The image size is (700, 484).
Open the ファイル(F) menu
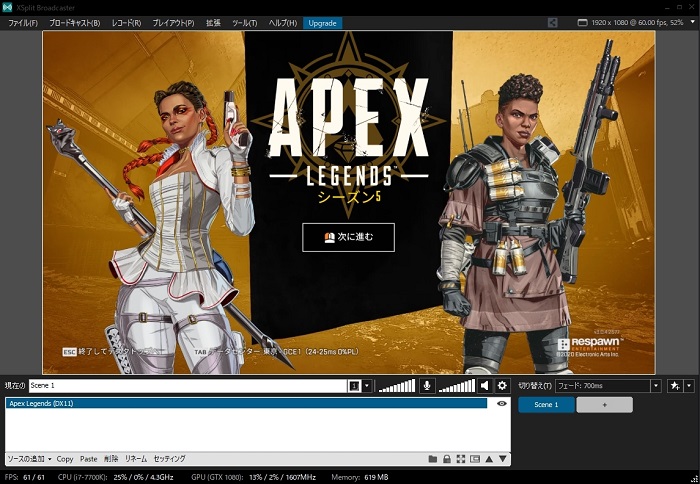pyautogui.click(x=23, y=23)
